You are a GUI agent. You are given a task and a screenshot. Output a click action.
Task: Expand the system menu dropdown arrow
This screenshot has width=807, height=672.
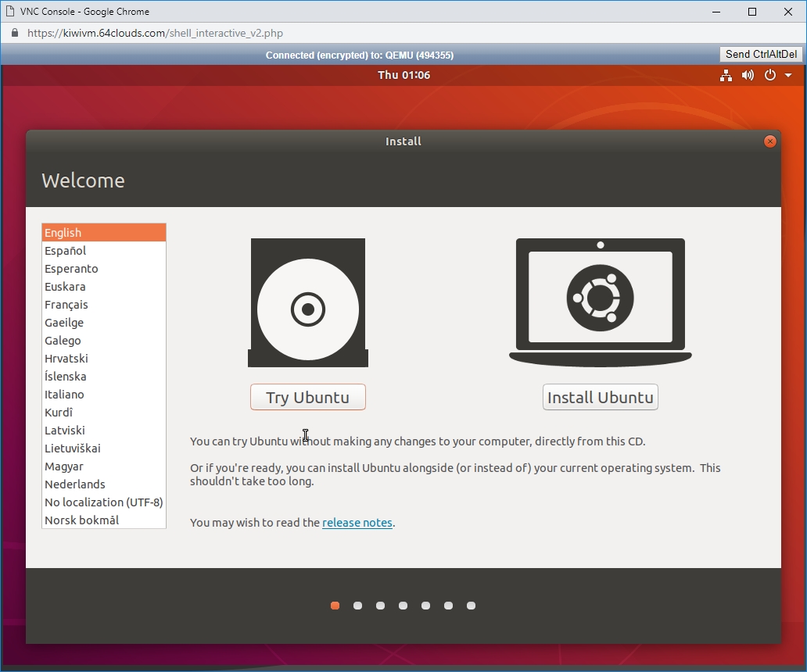coord(788,75)
